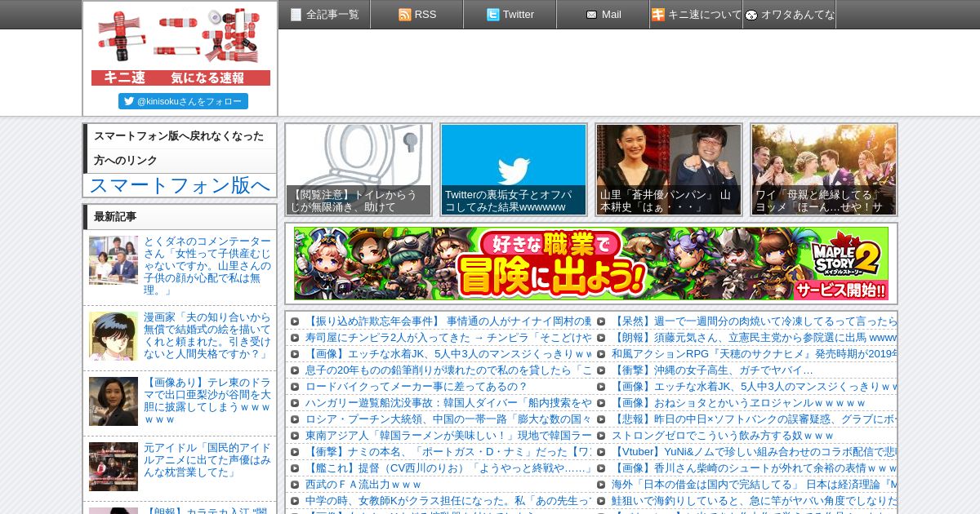Open the とくダネのコメンテーターさん article link
Screen dimensions: 980x514
(x=207, y=266)
